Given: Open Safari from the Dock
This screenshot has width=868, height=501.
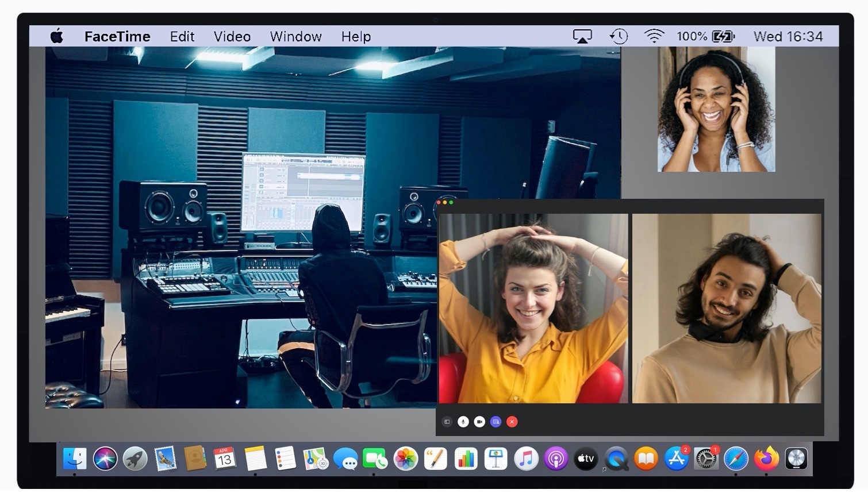Looking at the screenshot, I should [736, 459].
